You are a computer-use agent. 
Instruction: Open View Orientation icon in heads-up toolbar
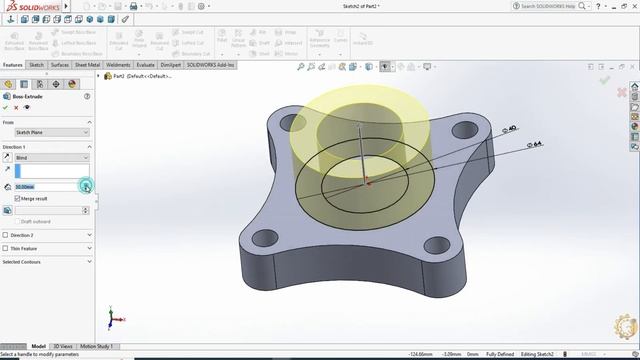[x=353, y=67]
